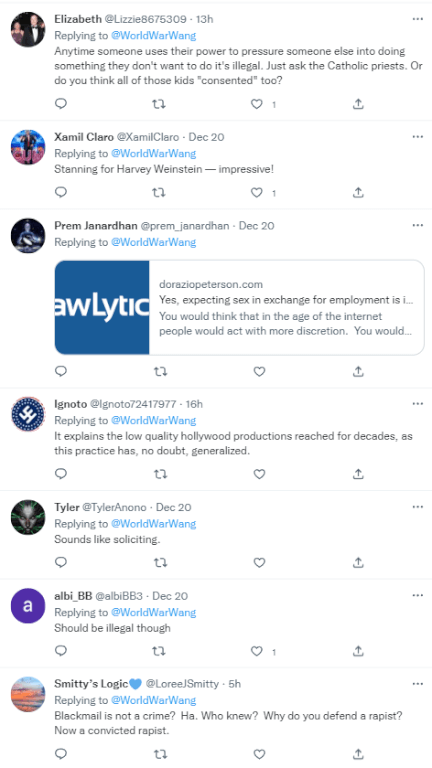This screenshot has width=432, height=768.
Task: Open more options on Elizabeth's tweet
Action: point(417,19)
